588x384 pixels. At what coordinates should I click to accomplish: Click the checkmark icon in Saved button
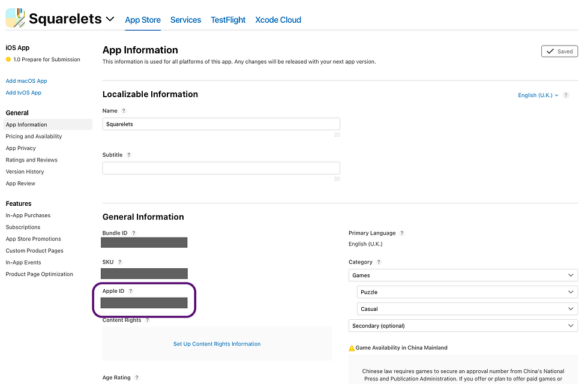coord(550,52)
